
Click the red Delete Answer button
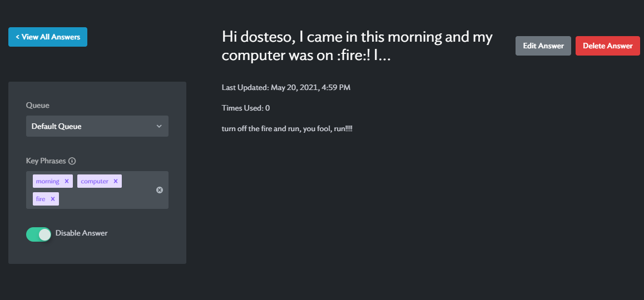click(607, 46)
